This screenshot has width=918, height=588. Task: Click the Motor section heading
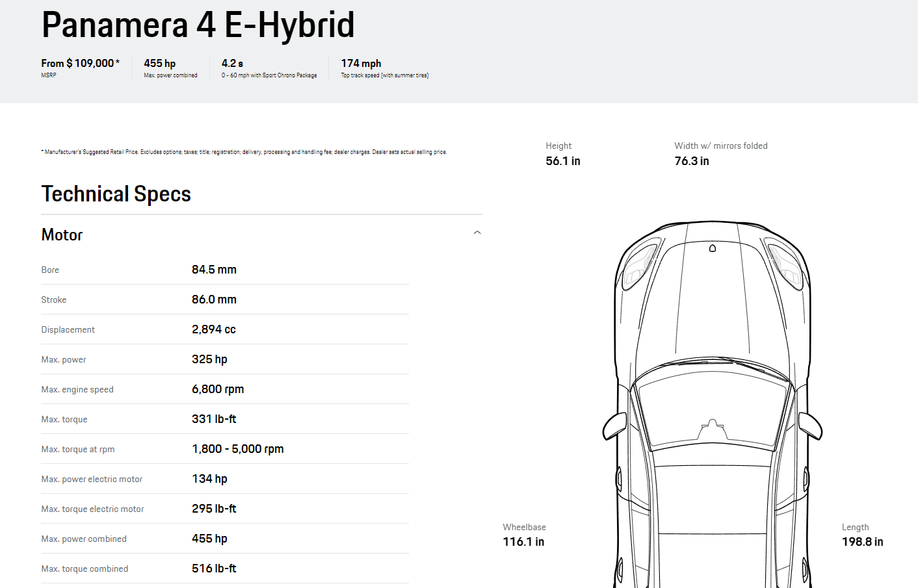pyautogui.click(x=62, y=235)
